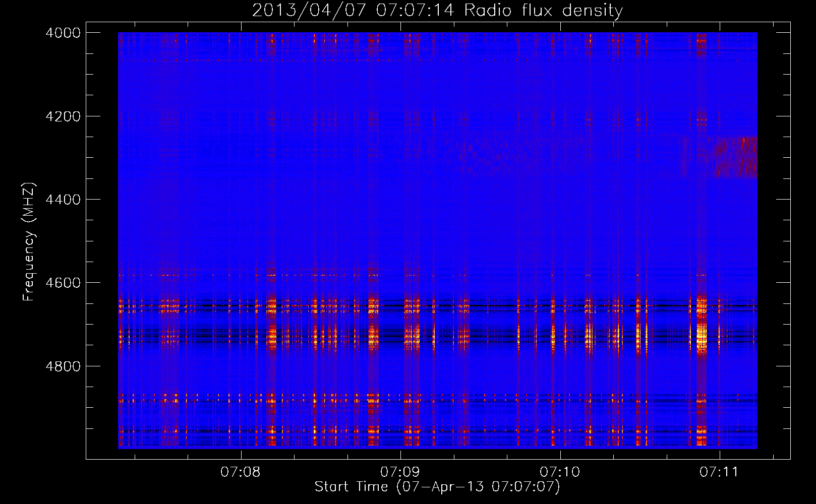816x504 pixels.
Task: Click the 07:09 time tick label
Action: pyautogui.click(x=400, y=472)
